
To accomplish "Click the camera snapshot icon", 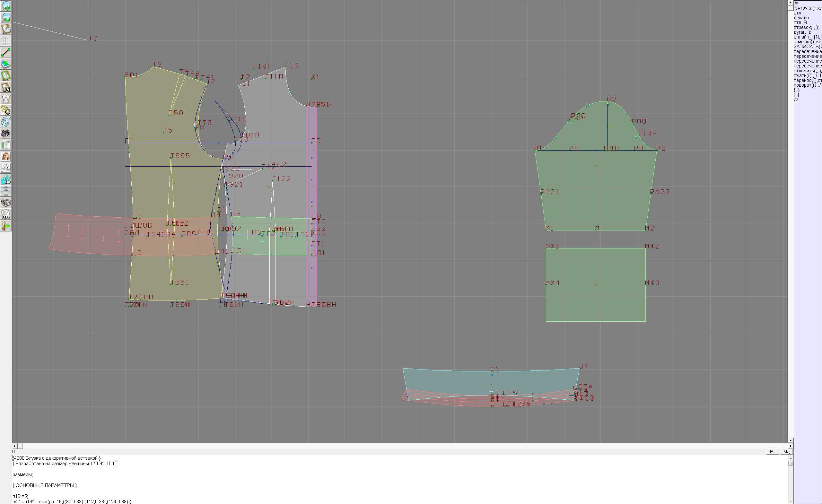I will [x=6, y=134].
